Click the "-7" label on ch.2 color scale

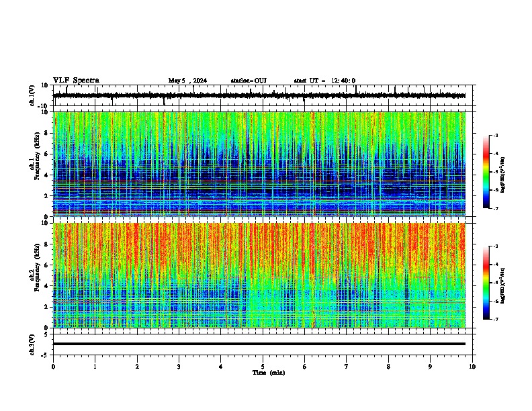495,320
